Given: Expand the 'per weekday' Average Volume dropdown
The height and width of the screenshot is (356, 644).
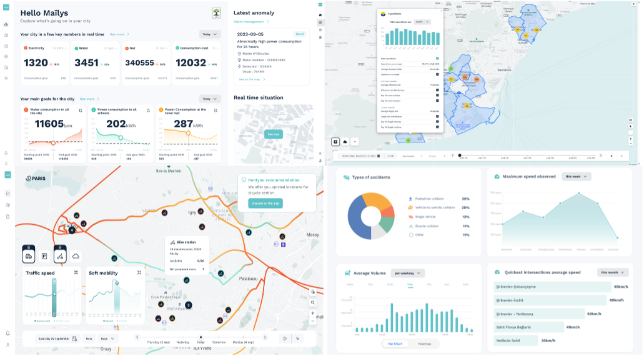Looking at the screenshot, I should (407, 273).
